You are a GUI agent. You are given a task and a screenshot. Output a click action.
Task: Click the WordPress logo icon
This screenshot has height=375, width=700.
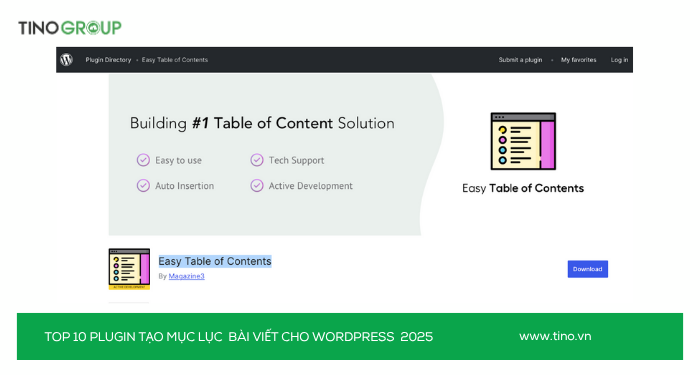67,59
